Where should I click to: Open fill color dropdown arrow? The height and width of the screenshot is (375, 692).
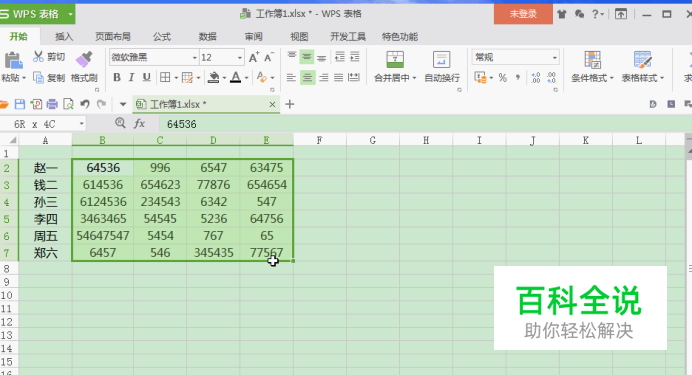point(224,78)
